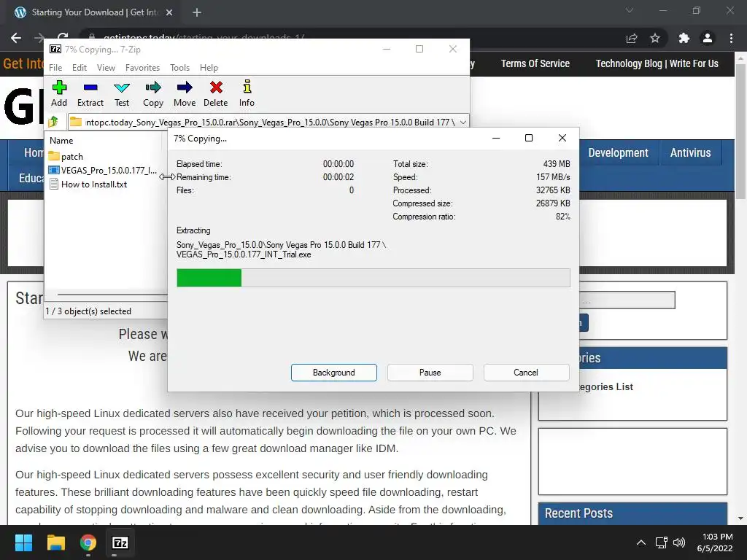Send extraction to Background
The width and height of the screenshot is (747, 560).
tap(334, 373)
